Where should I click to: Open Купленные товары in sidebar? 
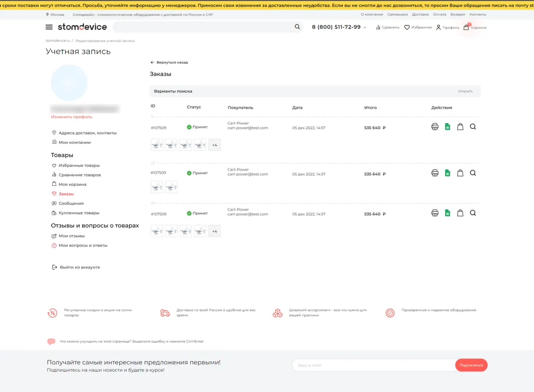coord(76,213)
